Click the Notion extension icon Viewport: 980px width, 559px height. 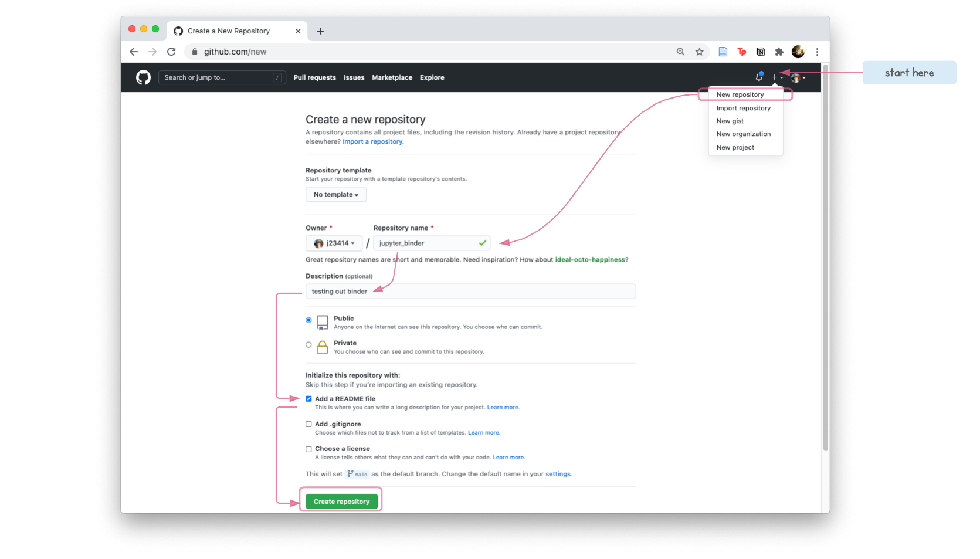click(x=761, y=52)
